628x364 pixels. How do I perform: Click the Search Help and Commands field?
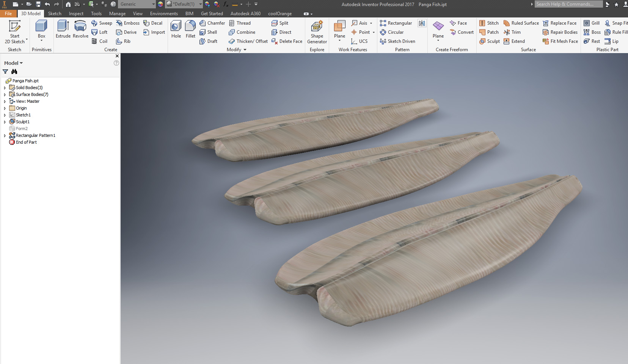click(x=568, y=4)
